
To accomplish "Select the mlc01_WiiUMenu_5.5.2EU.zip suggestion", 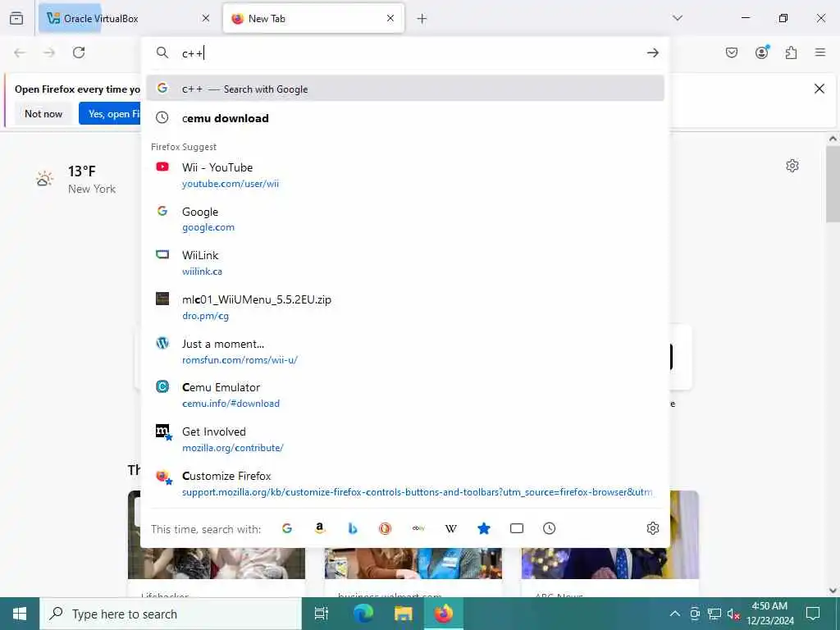I will (x=405, y=307).
